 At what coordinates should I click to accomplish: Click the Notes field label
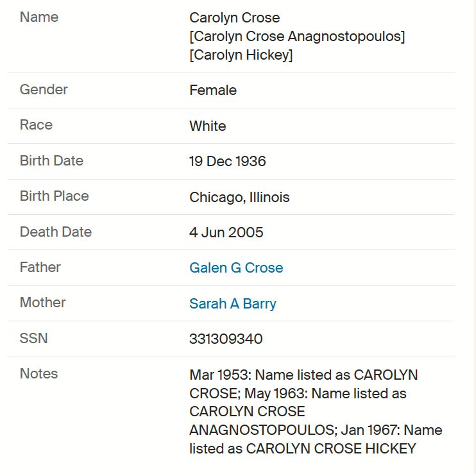[39, 373]
